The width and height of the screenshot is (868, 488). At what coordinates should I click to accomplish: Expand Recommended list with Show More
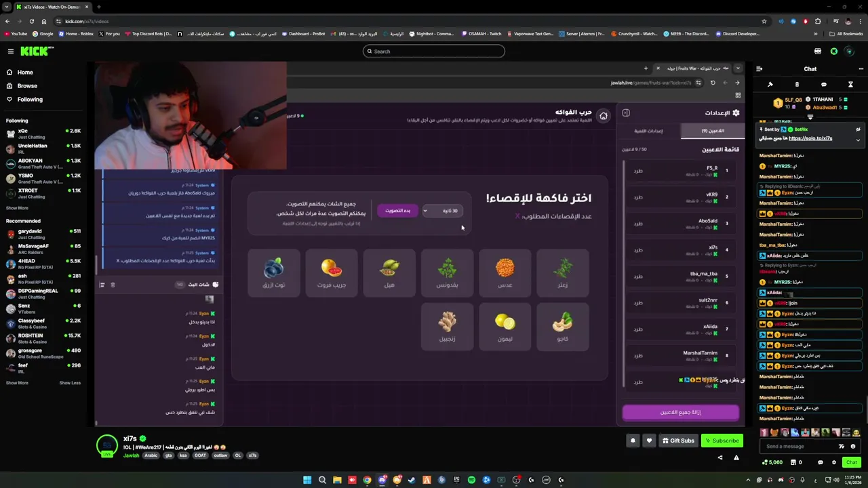[17, 383]
